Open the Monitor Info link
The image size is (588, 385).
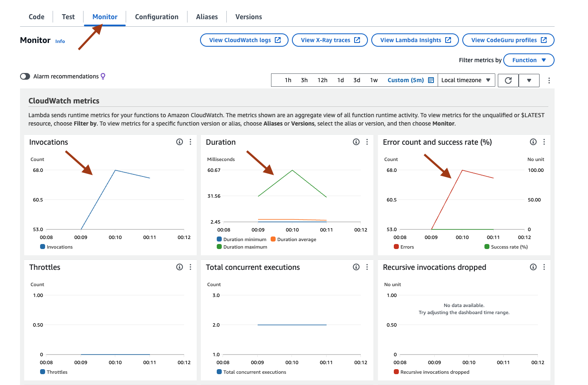[60, 41]
